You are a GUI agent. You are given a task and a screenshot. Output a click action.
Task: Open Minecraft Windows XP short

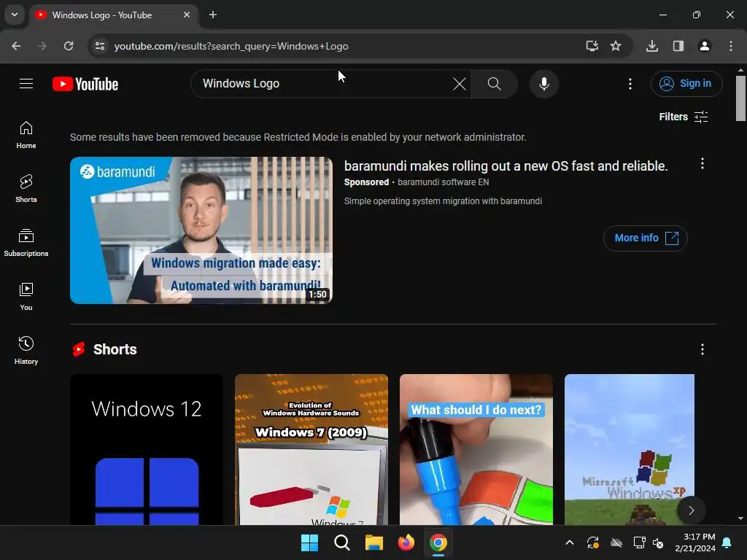pyautogui.click(x=630, y=449)
